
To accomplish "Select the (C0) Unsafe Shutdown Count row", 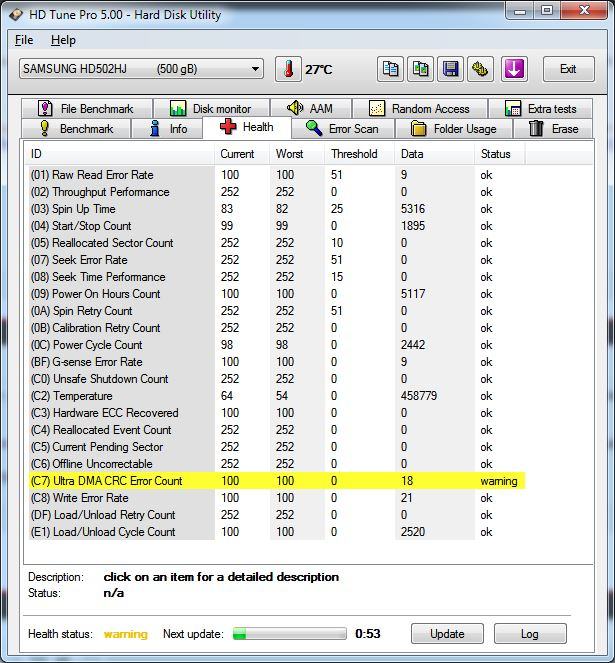I will (277, 379).
